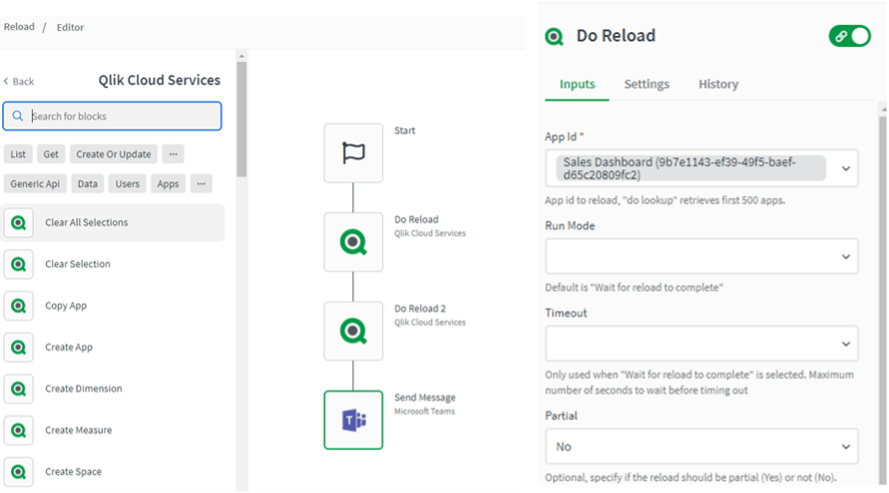Filter blocks by Apps
The height and width of the screenshot is (493, 889).
[168, 184]
